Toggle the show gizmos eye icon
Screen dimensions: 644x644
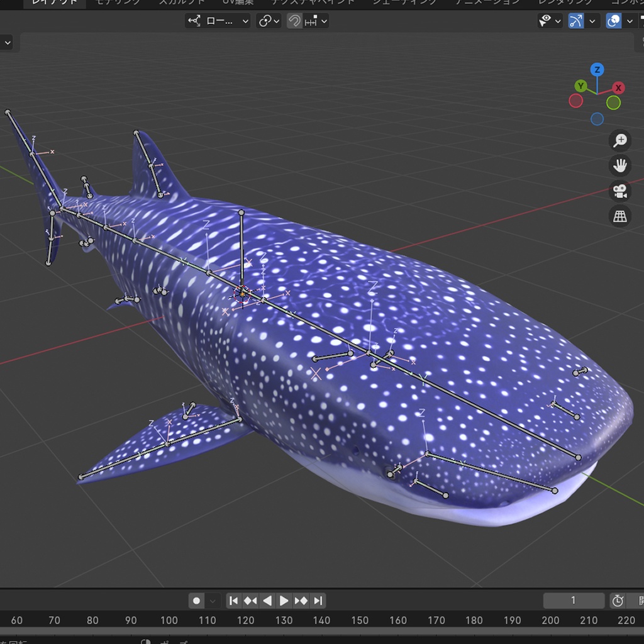[x=546, y=21]
